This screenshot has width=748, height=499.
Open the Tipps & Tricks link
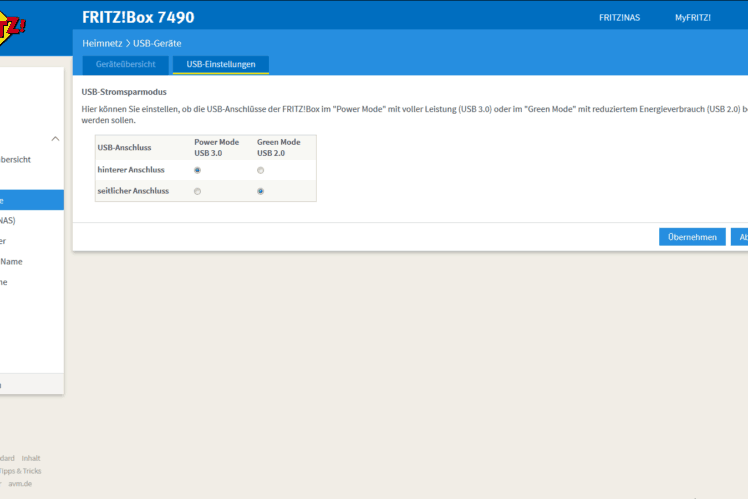[x=21, y=471]
